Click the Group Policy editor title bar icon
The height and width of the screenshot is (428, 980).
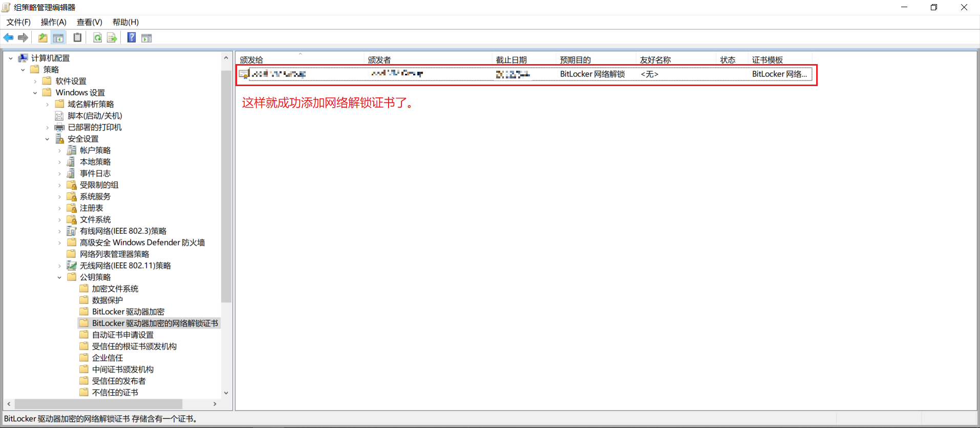[6, 7]
